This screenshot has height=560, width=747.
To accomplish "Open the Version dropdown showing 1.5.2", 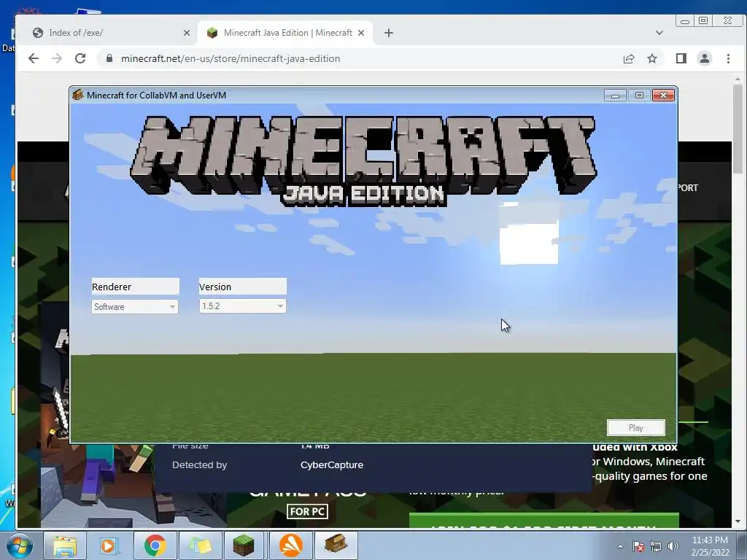I will [x=242, y=306].
